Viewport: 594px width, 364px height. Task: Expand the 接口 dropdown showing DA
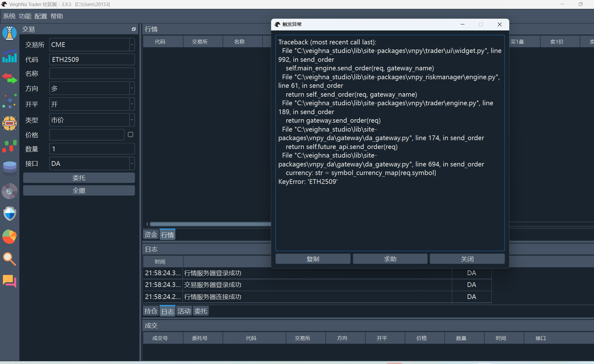132,164
